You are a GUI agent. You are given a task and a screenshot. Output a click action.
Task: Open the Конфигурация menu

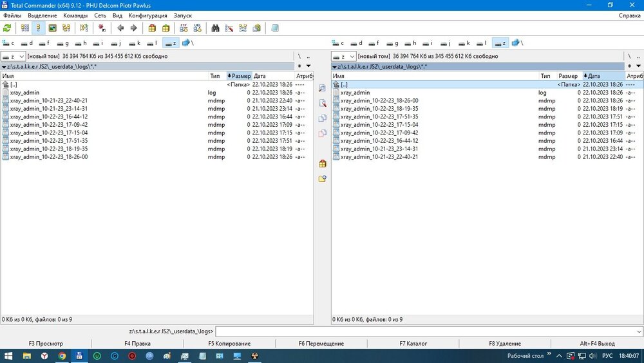pyautogui.click(x=147, y=15)
